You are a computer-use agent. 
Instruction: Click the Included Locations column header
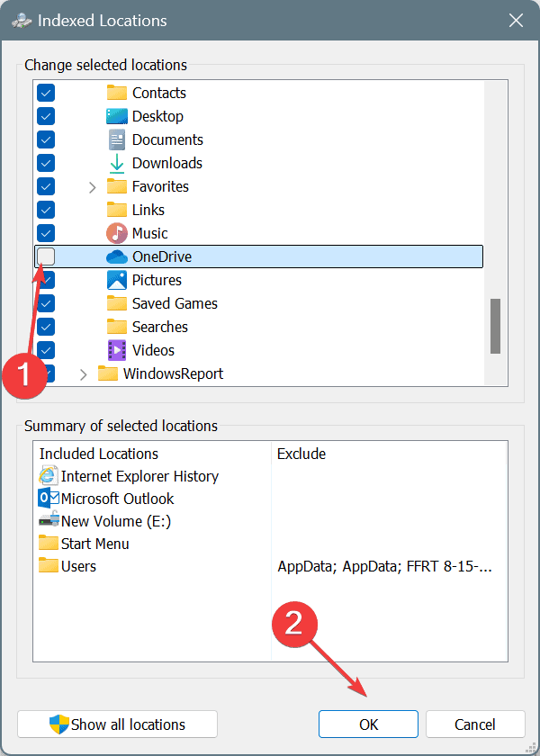coord(99,454)
